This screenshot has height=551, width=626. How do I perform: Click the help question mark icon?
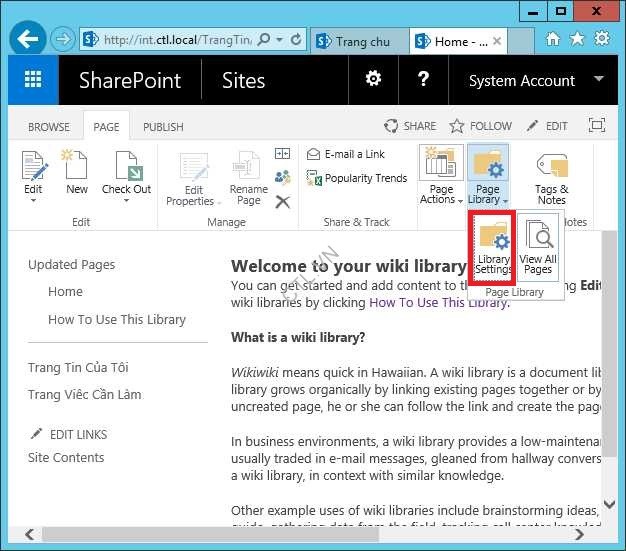coord(423,80)
